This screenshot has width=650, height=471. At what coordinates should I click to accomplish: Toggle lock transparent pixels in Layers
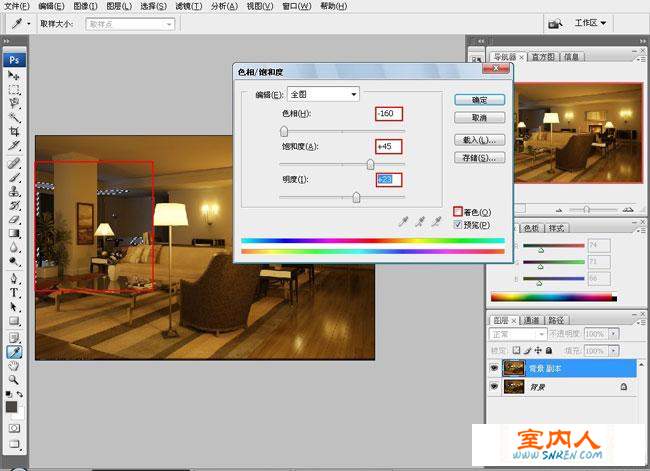coord(516,350)
